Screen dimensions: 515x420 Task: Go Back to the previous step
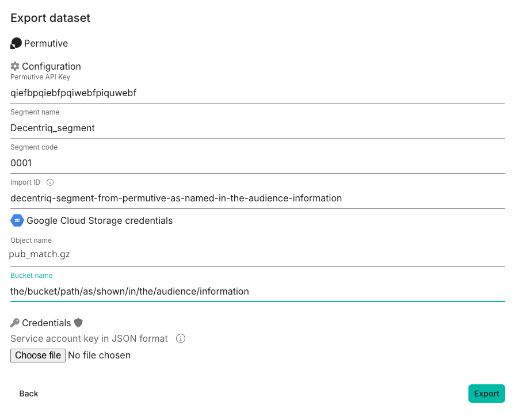(29, 394)
